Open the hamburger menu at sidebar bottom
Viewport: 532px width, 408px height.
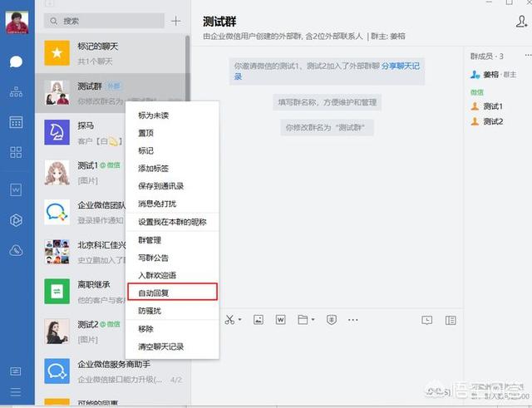coord(15,392)
